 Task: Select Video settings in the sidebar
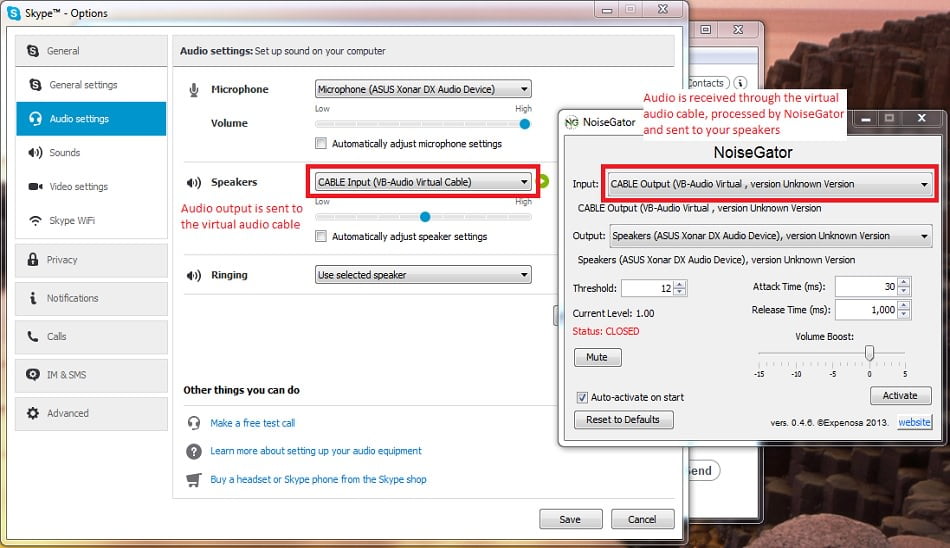(78, 187)
